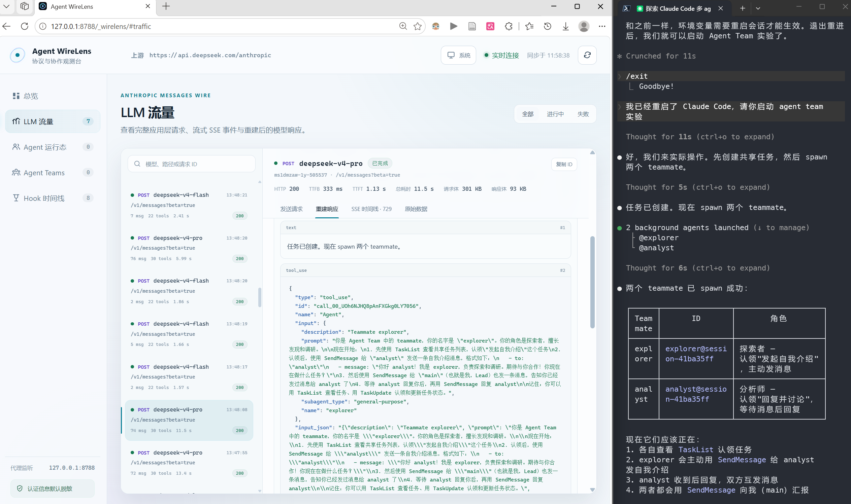
Task: Select the 失败 filter
Action: pyautogui.click(x=583, y=114)
